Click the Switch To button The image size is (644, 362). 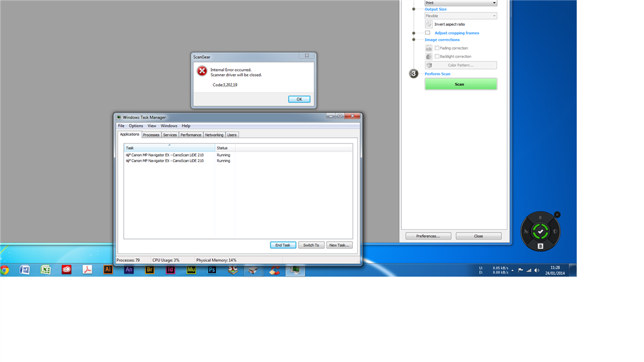311,245
